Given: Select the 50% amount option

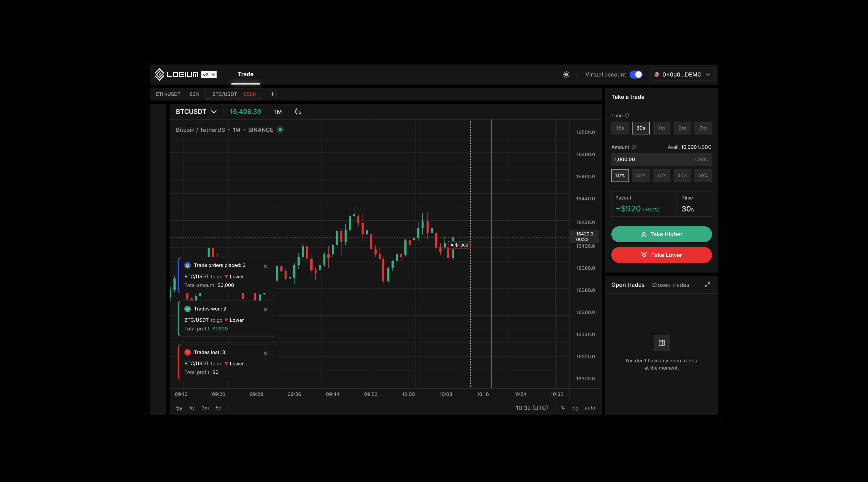Looking at the screenshot, I should (703, 175).
